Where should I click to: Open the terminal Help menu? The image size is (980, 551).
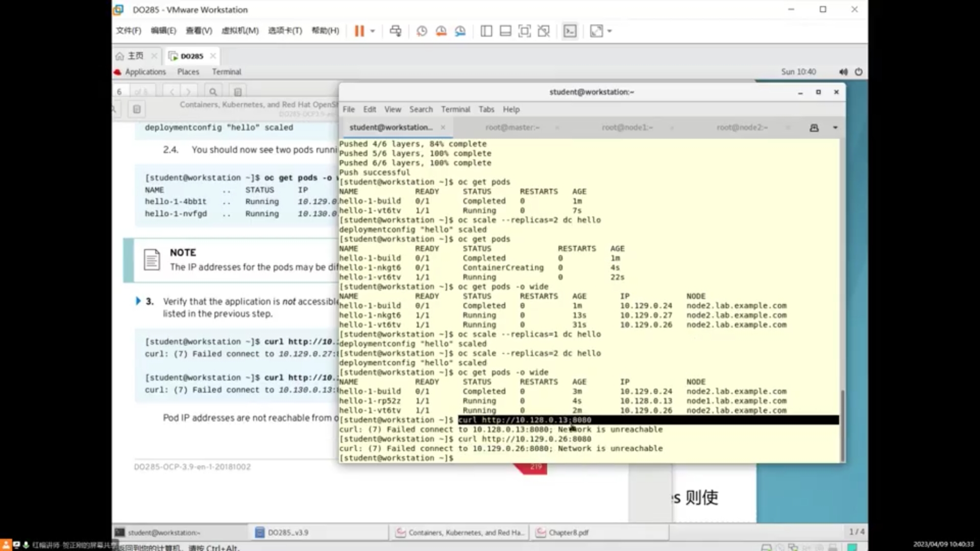511,109
